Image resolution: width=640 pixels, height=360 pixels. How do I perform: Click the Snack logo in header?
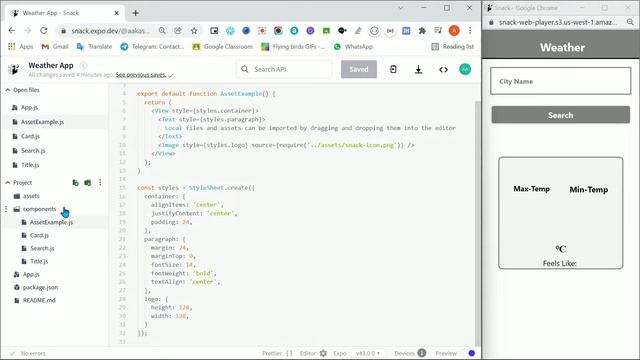click(13, 69)
